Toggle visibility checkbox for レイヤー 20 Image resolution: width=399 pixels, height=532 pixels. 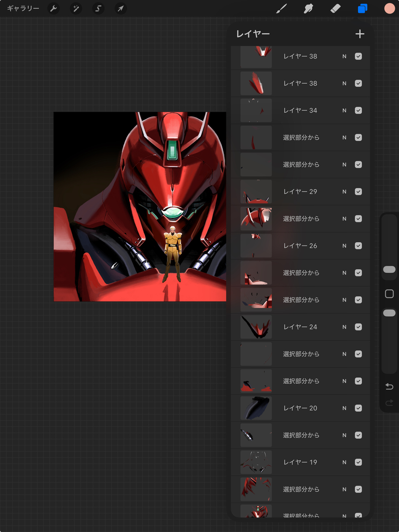[x=358, y=408]
